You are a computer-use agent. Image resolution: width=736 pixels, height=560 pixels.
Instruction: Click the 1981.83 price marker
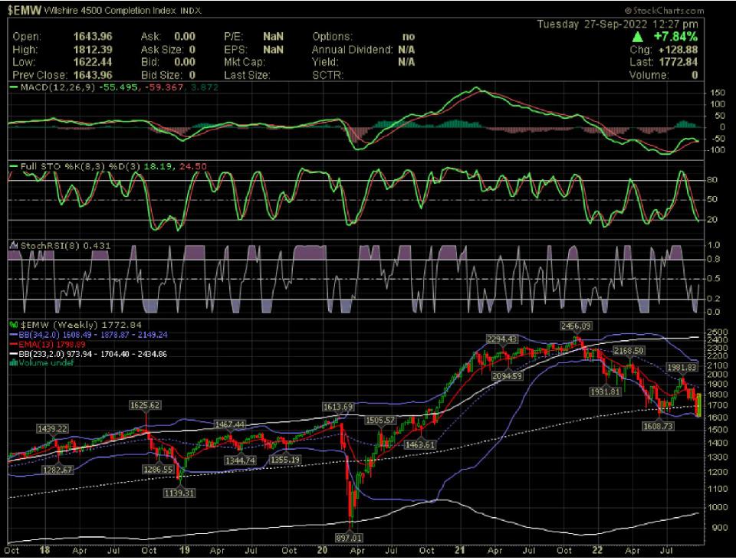coord(682,368)
